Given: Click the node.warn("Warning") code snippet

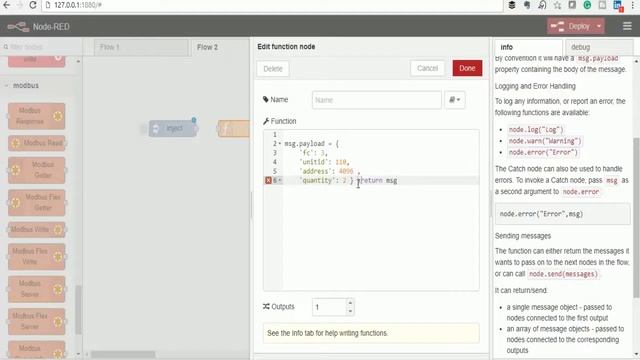Looking at the screenshot, I should tap(544, 141).
